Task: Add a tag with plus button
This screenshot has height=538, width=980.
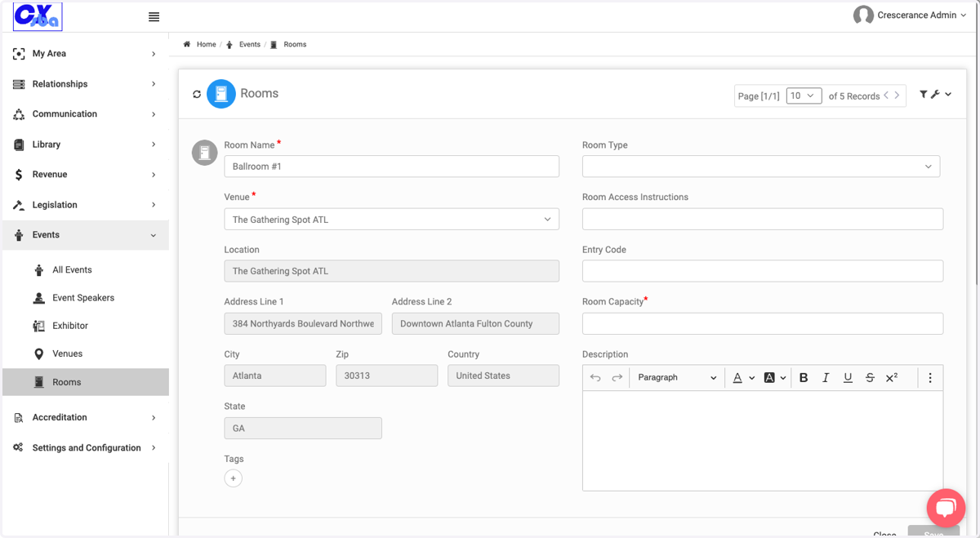Action: click(234, 478)
